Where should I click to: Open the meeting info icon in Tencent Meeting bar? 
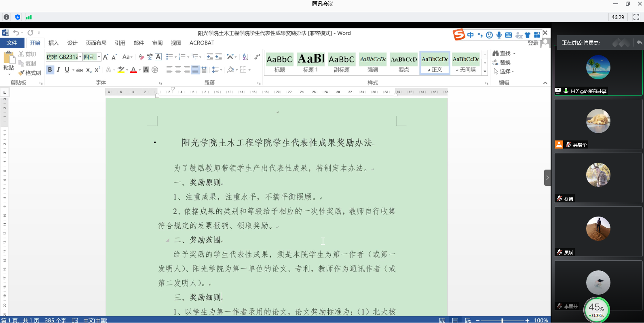pyautogui.click(x=6, y=17)
